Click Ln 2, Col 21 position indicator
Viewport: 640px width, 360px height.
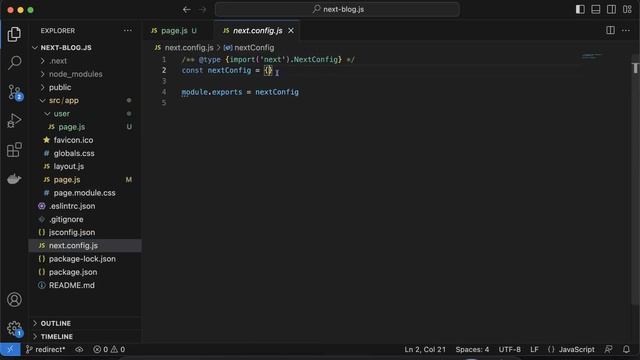(425, 349)
